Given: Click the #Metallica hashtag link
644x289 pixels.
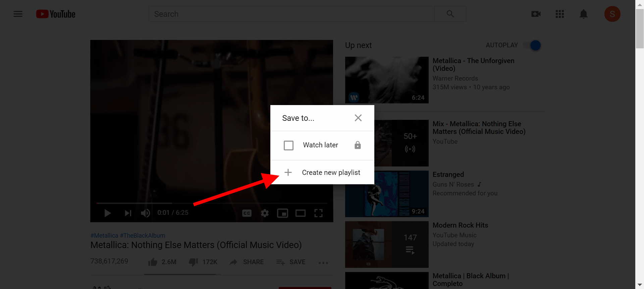Looking at the screenshot, I should pos(104,236).
